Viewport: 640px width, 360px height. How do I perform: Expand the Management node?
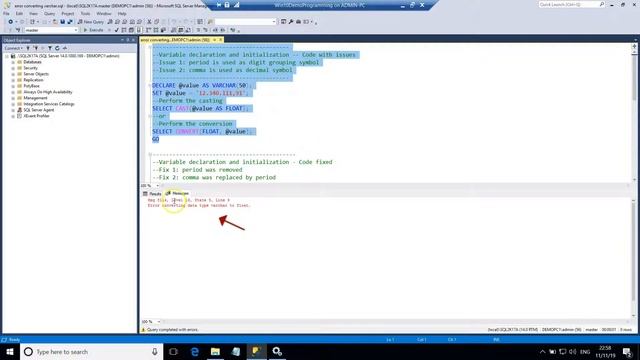coord(13,98)
